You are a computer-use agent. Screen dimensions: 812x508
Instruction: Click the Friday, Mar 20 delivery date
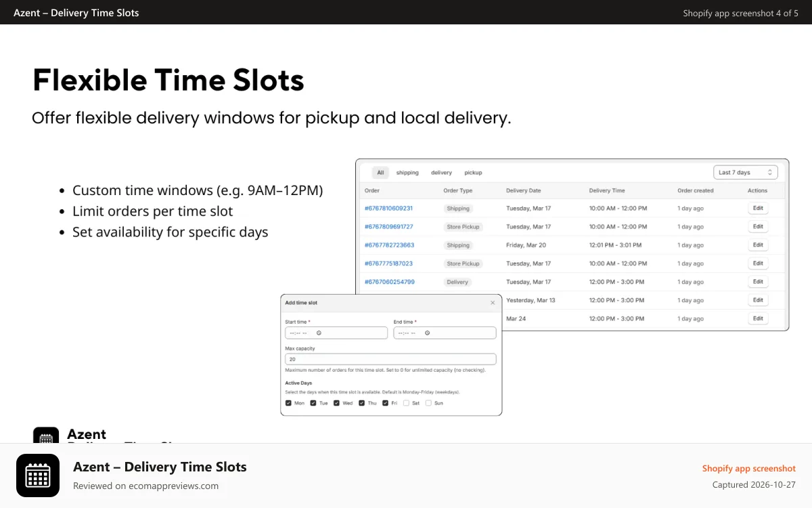point(526,245)
